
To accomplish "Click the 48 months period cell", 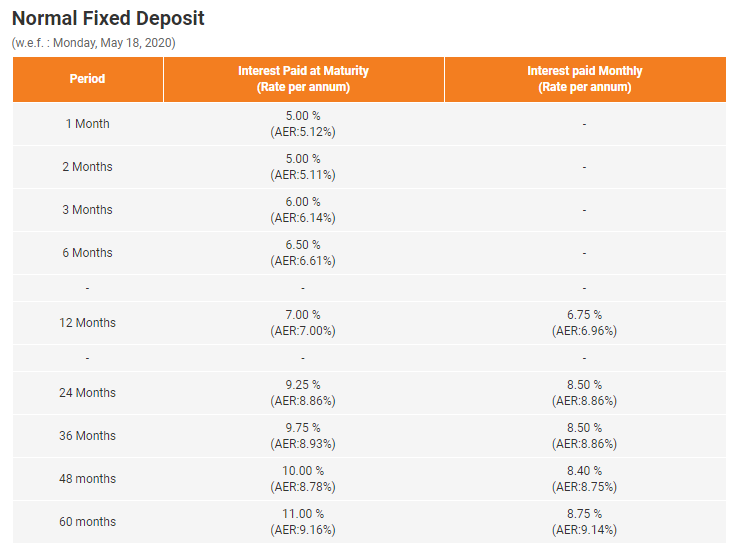I will [88, 479].
